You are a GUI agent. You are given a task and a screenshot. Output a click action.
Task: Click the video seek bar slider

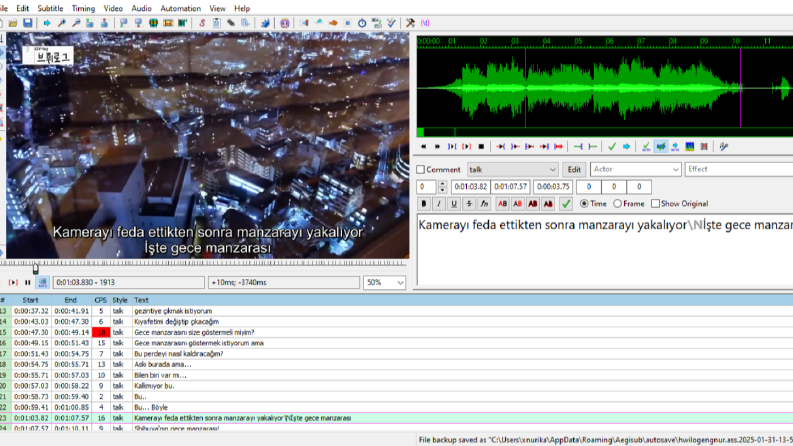coord(35,267)
